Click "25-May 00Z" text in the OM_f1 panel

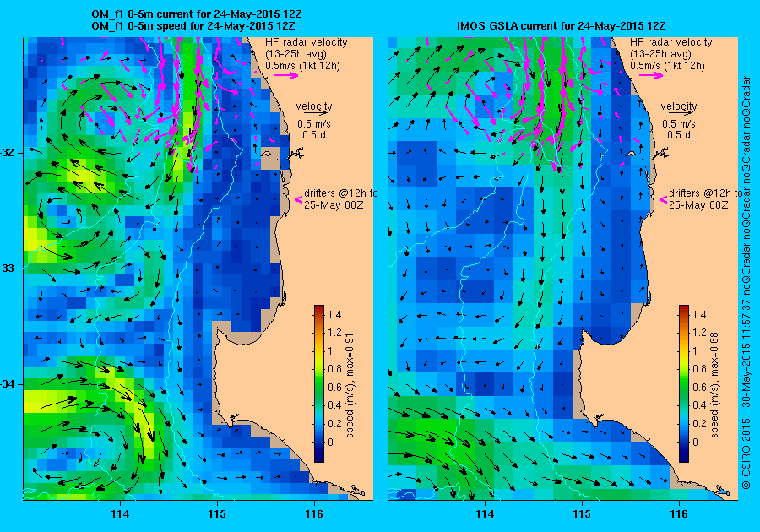(334, 204)
